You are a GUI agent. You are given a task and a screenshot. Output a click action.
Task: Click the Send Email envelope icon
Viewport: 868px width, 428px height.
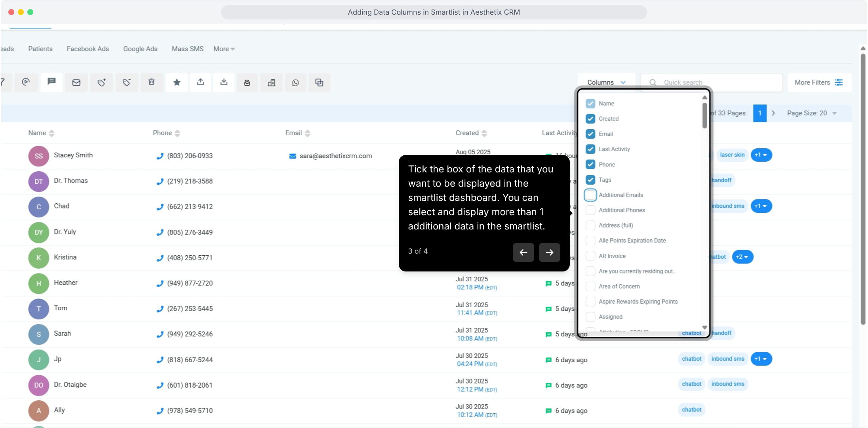pyautogui.click(x=76, y=82)
